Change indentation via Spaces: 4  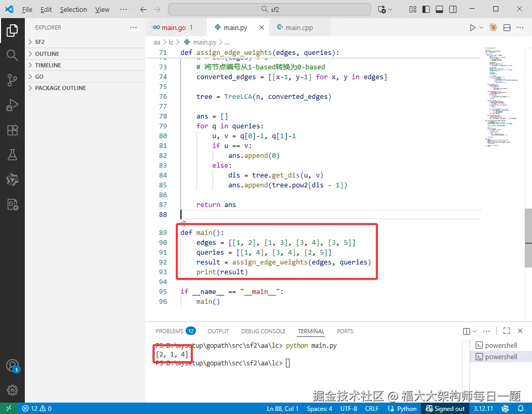coord(320,408)
